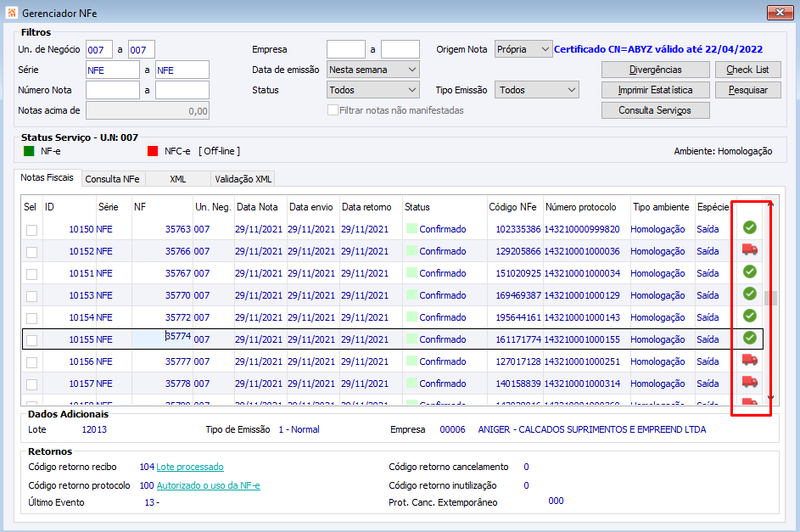This screenshot has width=800, height=532.
Task: Expand the Status filter dropdown
Action: pos(373,90)
